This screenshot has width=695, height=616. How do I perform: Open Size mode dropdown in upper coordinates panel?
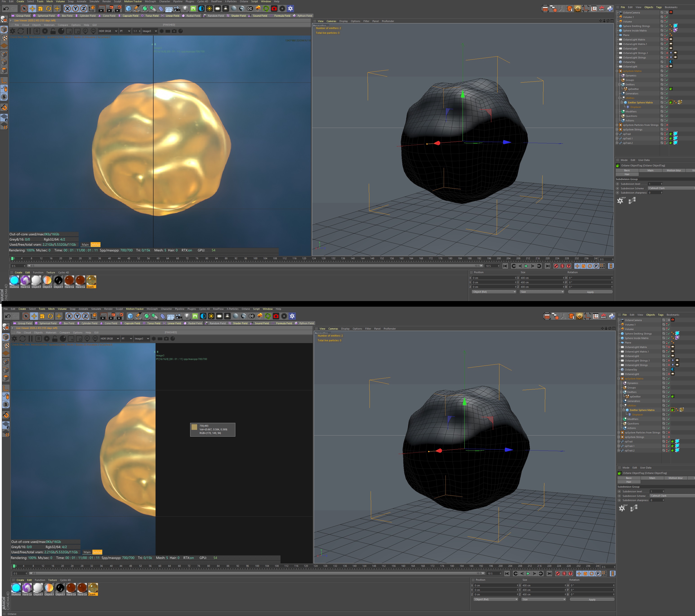(542, 292)
